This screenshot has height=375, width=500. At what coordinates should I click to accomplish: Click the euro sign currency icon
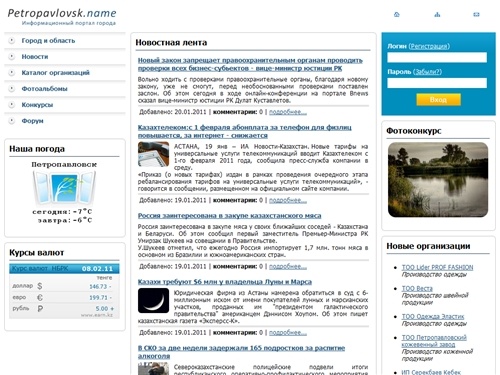(x=40, y=297)
